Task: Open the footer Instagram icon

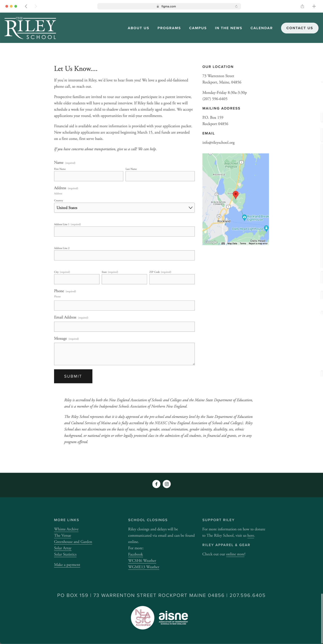Action: pos(167,484)
